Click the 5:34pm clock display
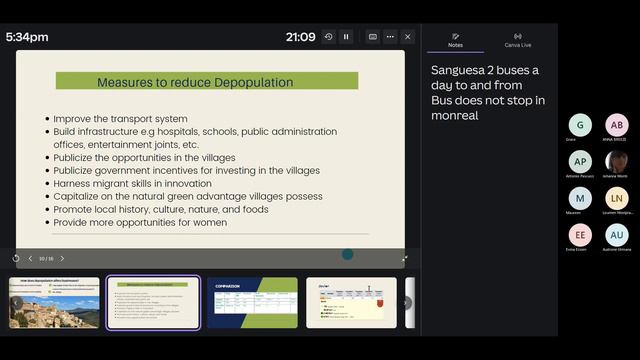Image resolution: width=640 pixels, height=360 pixels. click(27, 37)
